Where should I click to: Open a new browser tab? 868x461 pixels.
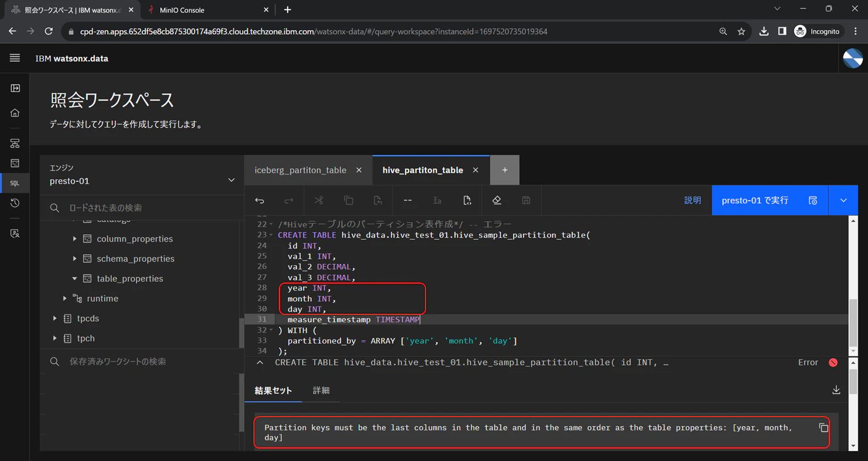tap(287, 10)
